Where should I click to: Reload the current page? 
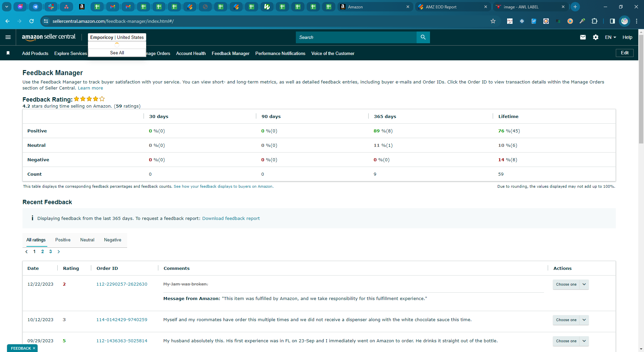click(32, 21)
